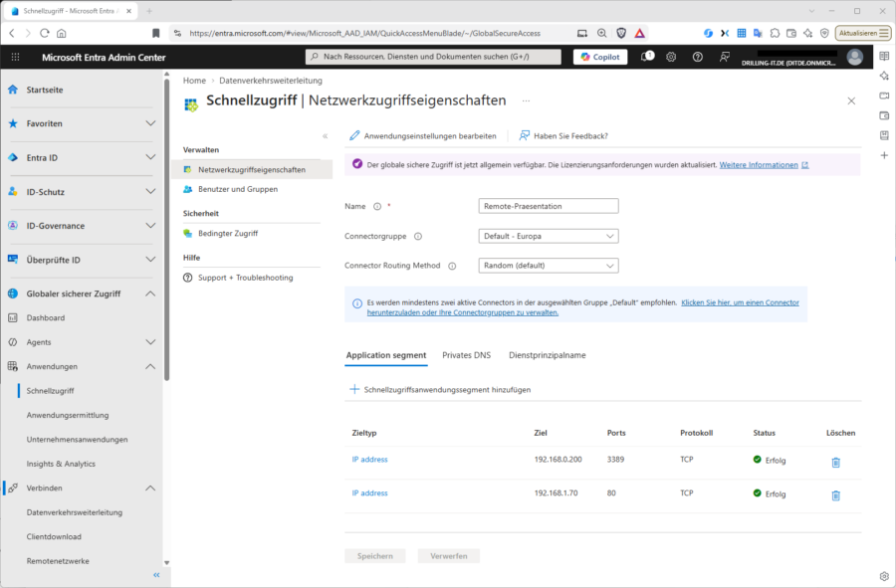Open Clientdownload in sidebar
The image size is (896, 588).
pos(54,536)
